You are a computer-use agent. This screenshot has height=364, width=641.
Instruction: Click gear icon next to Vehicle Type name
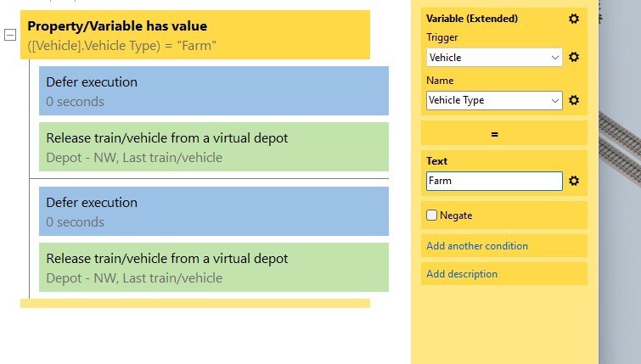click(x=574, y=100)
